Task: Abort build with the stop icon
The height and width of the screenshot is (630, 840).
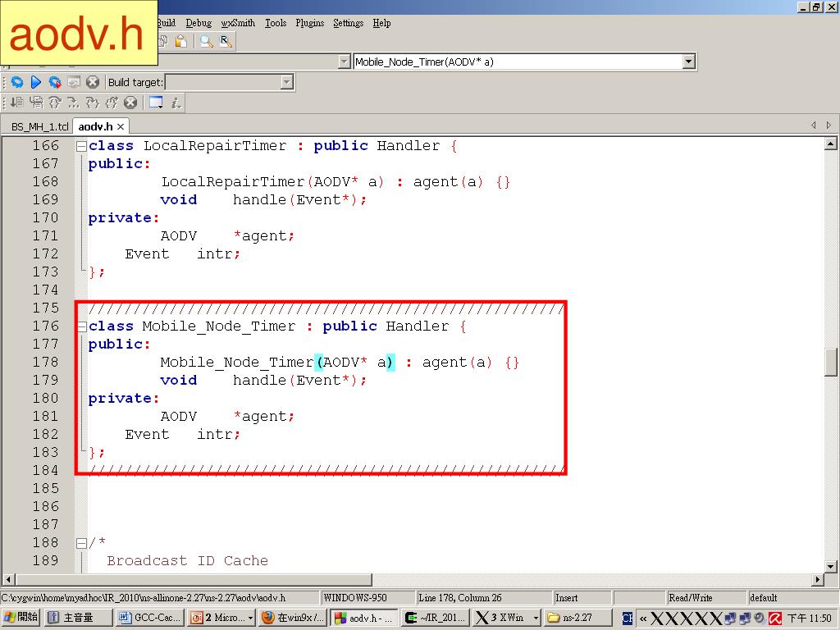Action: click(93, 82)
